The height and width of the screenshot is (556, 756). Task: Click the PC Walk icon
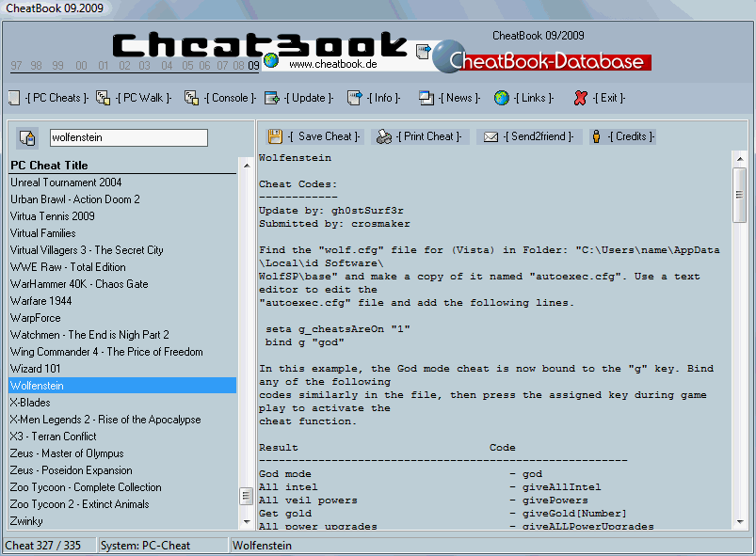(103, 98)
